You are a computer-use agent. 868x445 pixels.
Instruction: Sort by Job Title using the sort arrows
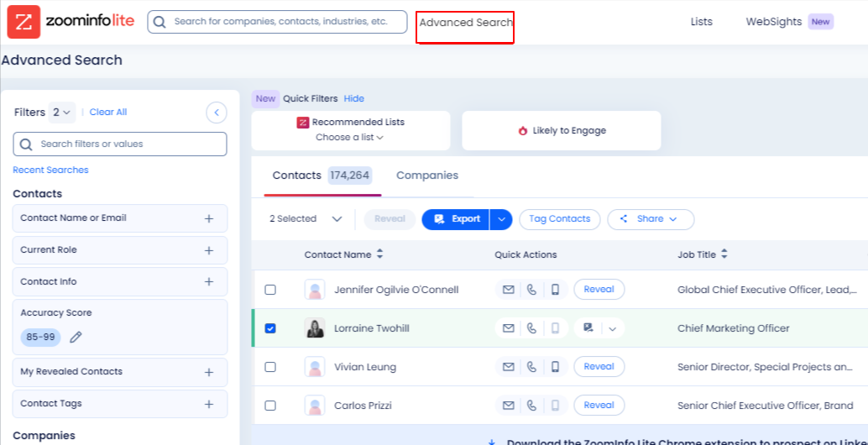point(724,254)
